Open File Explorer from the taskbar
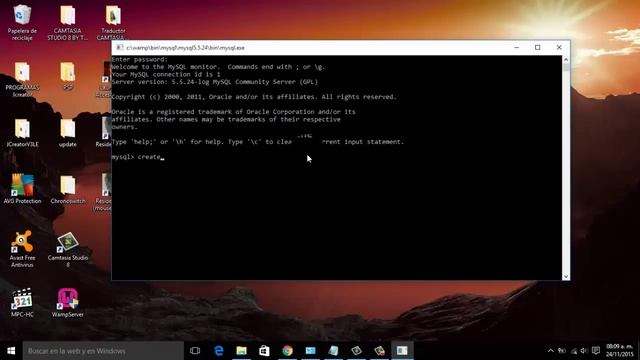Image resolution: width=640 pixels, height=360 pixels. click(x=242, y=351)
